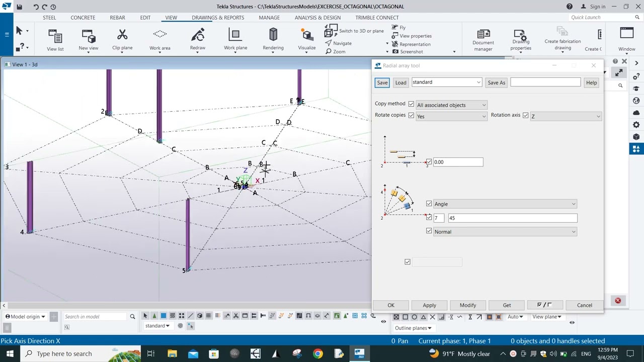Open the hamburger File menu

[x=7, y=35]
